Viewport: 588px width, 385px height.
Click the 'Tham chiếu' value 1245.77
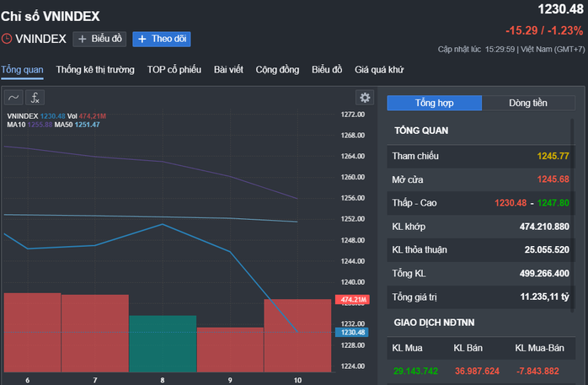click(553, 156)
